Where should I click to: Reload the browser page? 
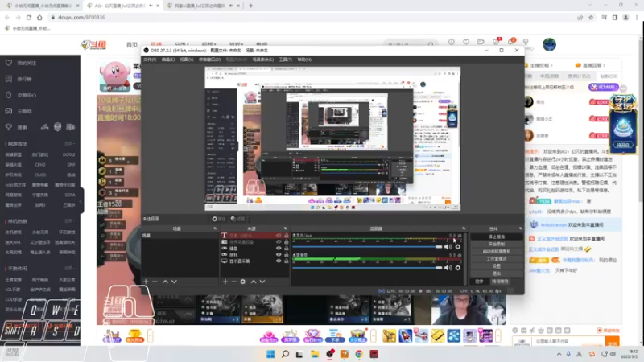29,17
